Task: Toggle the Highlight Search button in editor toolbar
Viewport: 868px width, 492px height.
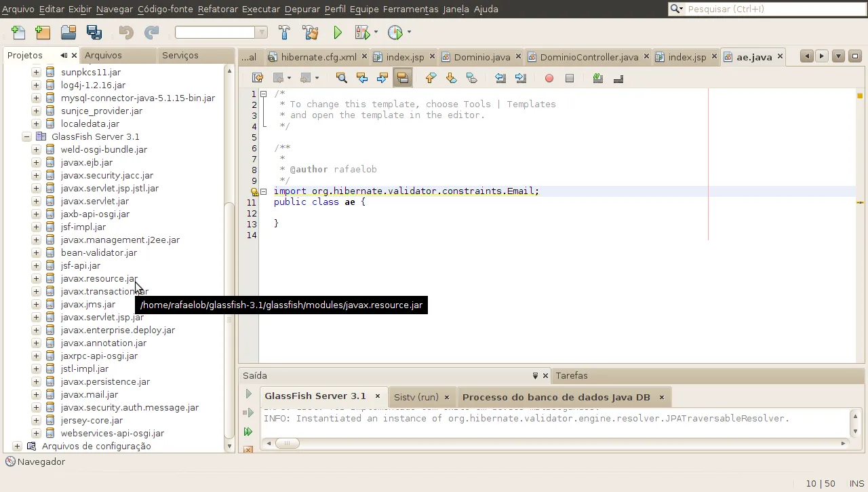Action: pos(403,79)
